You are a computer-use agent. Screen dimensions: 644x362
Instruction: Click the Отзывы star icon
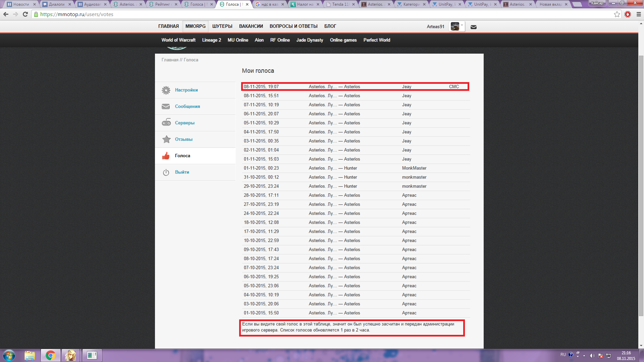point(166,139)
